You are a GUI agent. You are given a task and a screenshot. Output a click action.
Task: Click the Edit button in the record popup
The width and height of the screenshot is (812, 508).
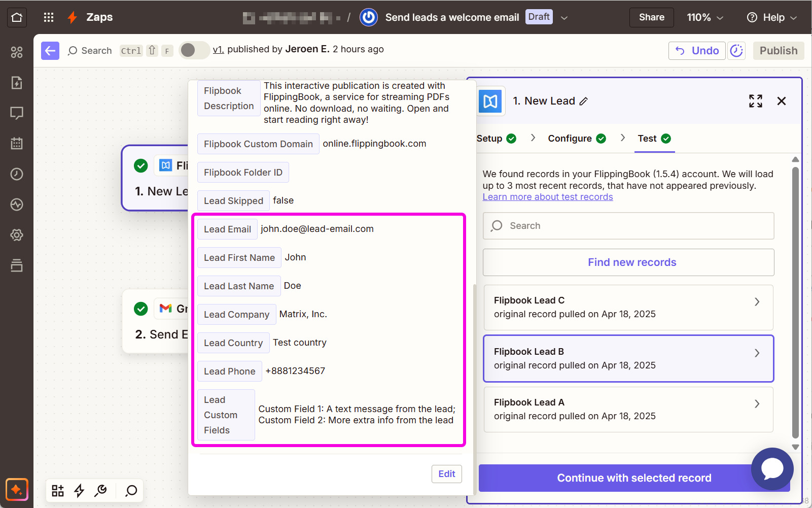(x=447, y=474)
